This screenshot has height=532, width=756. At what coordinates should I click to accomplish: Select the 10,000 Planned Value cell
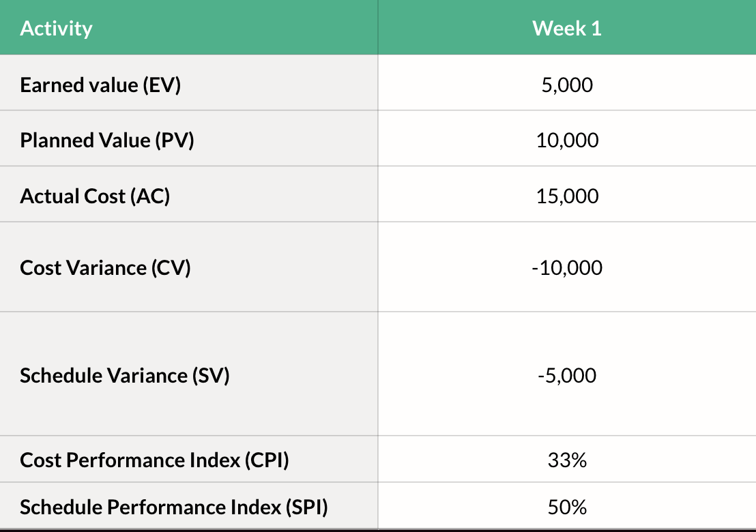point(566,141)
